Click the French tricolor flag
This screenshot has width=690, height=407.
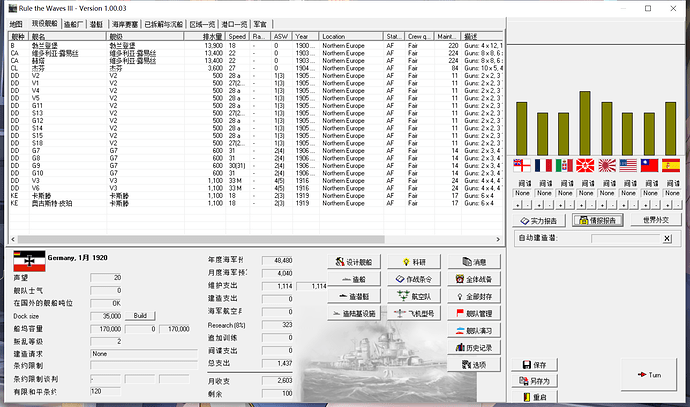click(x=543, y=165)
